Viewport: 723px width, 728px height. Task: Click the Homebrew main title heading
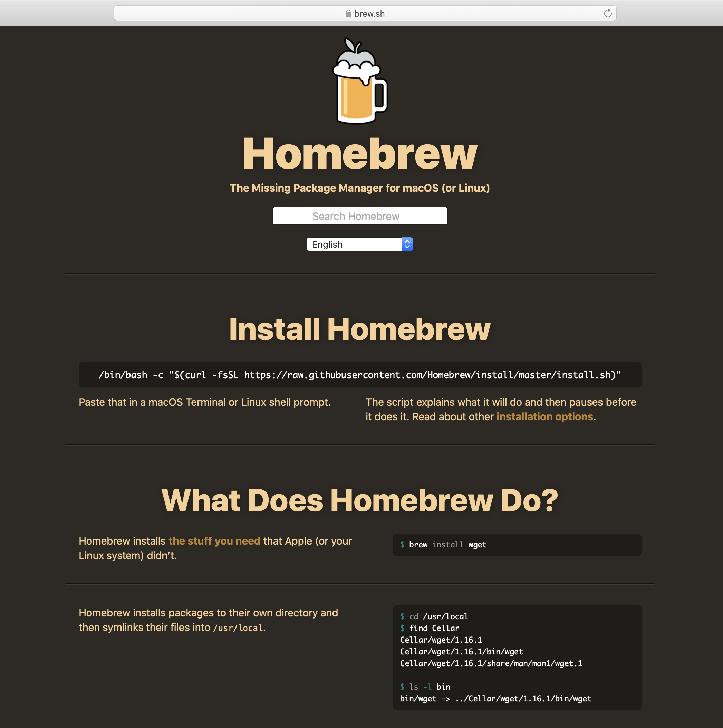pyautogui.click(x=360, y=154)
